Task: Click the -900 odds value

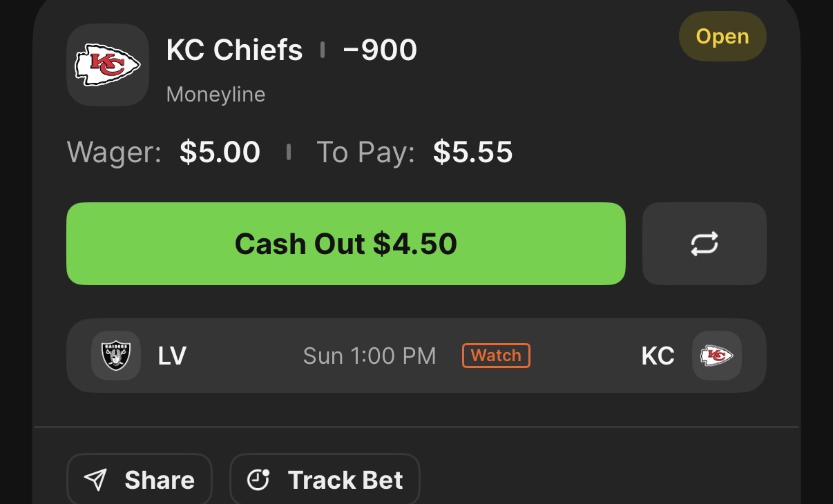Action: [x=379, y=50]
